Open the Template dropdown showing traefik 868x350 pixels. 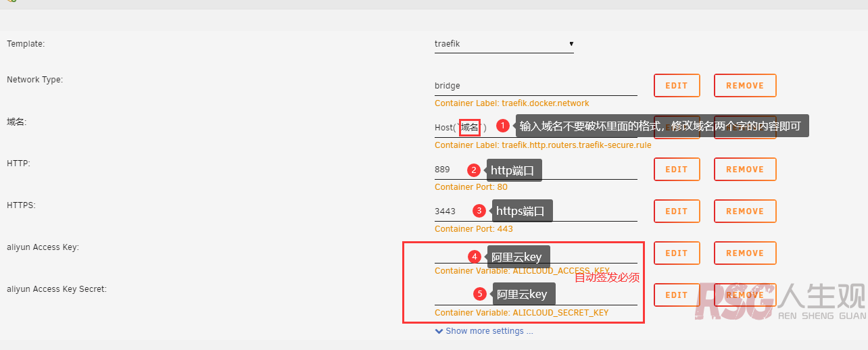tap(504, 44)
